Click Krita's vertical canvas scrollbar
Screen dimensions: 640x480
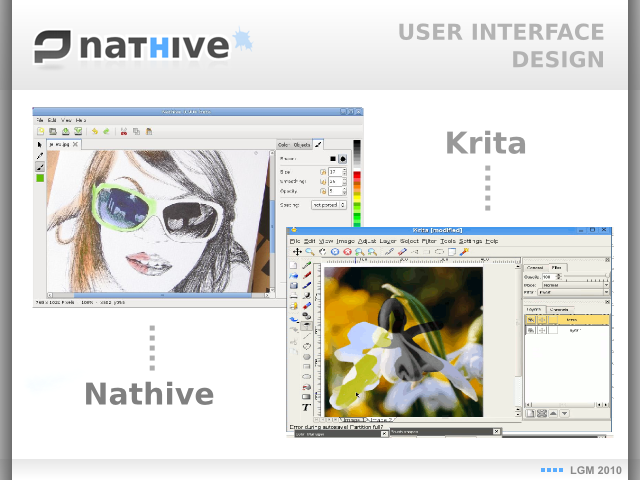pyautogui.click(x=518, y=338)
